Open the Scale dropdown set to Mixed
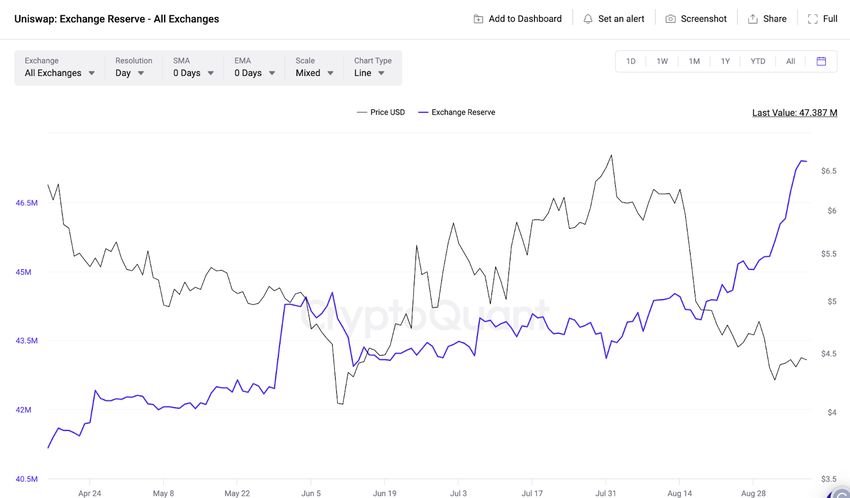 (314, 68)
